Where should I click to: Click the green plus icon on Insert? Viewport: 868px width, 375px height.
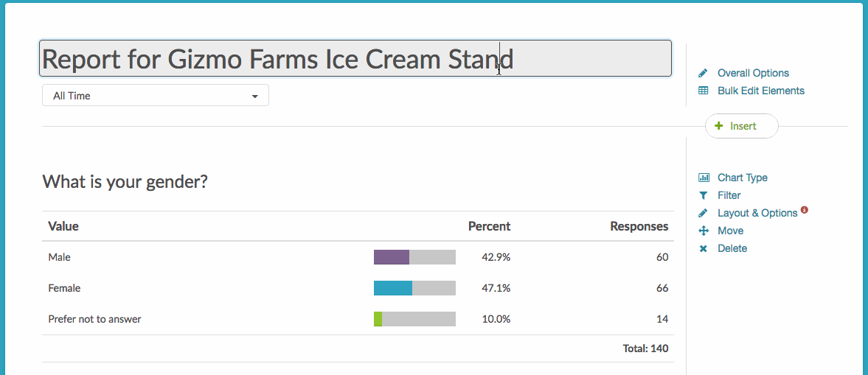tap(718, 126)
